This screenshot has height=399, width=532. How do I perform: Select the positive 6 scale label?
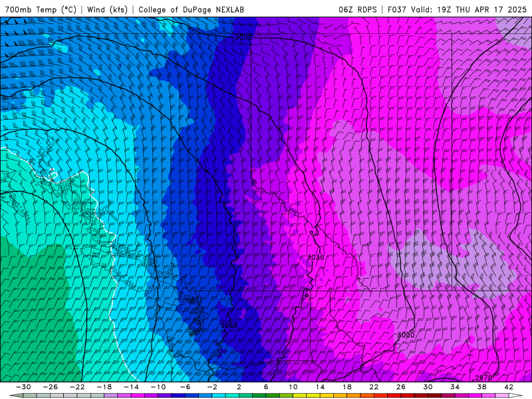265,387
